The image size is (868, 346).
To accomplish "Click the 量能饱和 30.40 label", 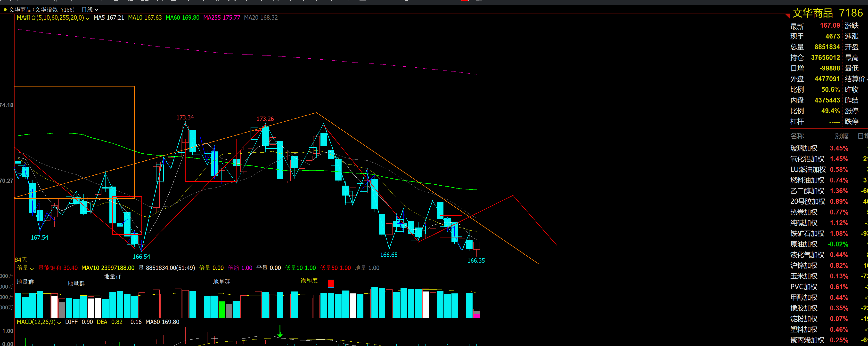I will click(58, 268).
